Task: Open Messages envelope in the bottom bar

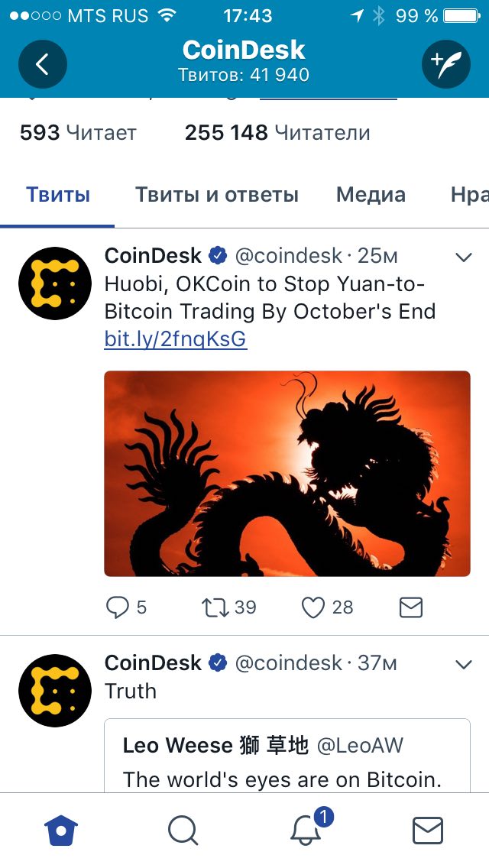Action: [428, 831]
